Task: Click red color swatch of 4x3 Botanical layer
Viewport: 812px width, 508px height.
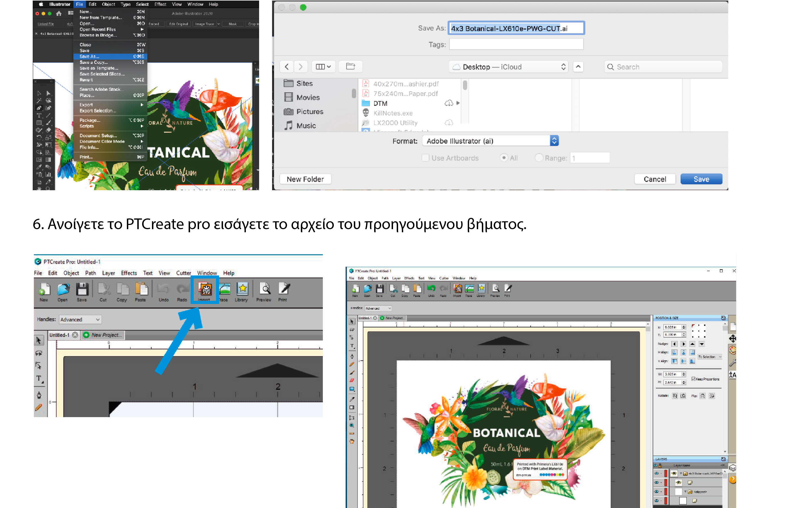Action: click(x=665, y=473)
